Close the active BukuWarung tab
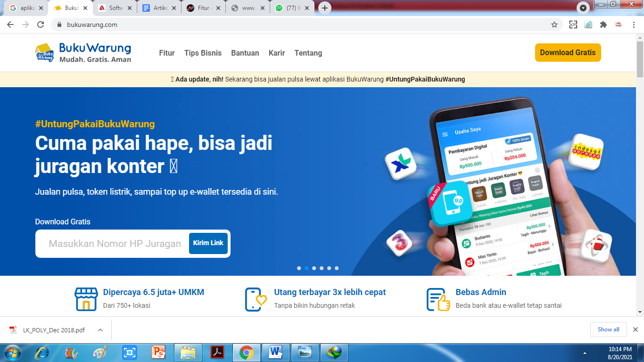 tap(85, 8)
